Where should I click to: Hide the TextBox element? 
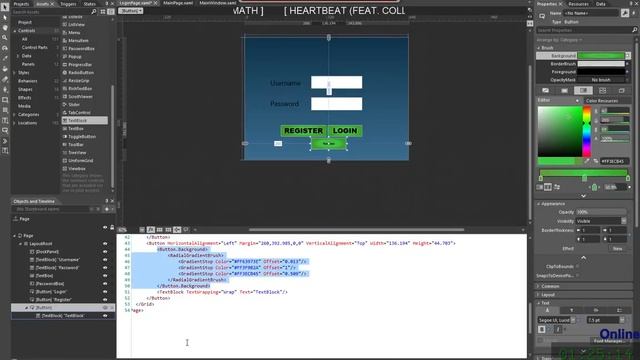(x=105, y=276)
